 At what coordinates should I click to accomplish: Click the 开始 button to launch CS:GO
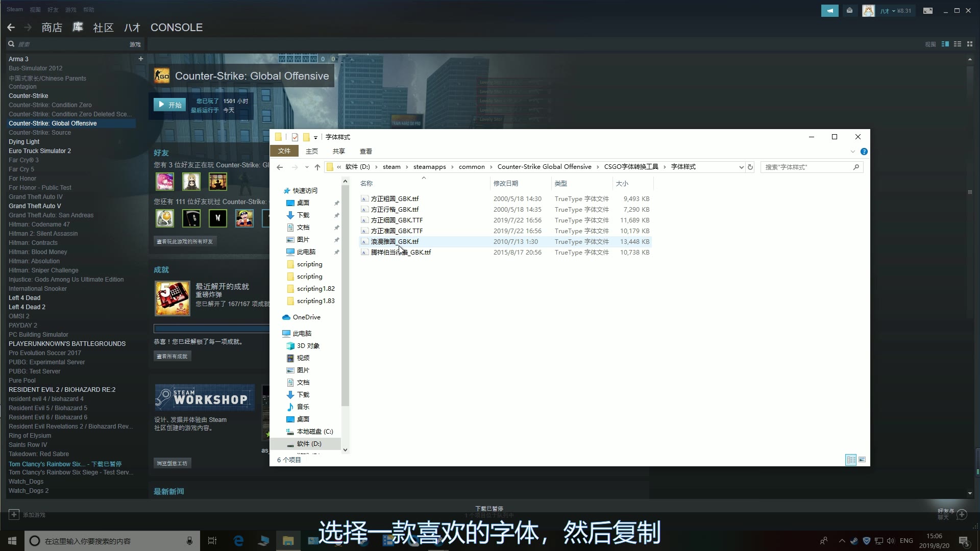[169, 105]
